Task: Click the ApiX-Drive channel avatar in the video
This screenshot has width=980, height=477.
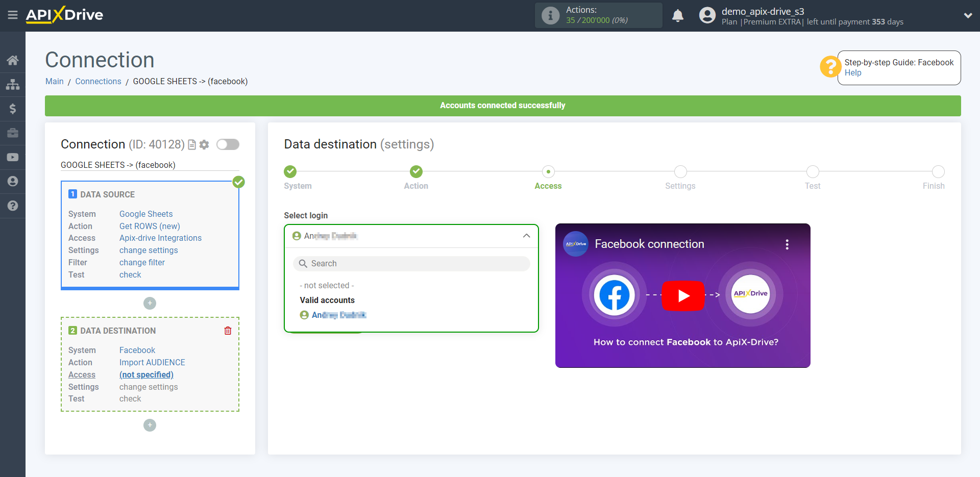Action: (x=576, y=244)
